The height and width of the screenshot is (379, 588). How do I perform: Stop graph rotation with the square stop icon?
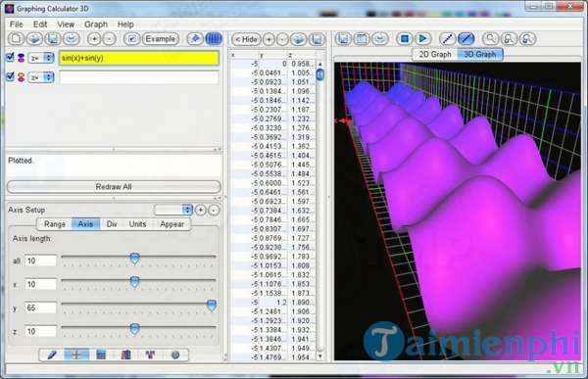click(404, 38)
